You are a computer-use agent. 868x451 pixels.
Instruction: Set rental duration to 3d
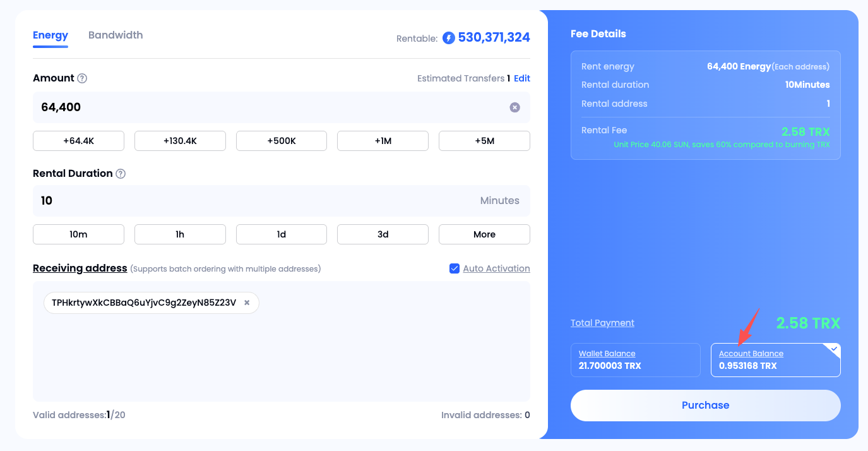coord(383,234)
